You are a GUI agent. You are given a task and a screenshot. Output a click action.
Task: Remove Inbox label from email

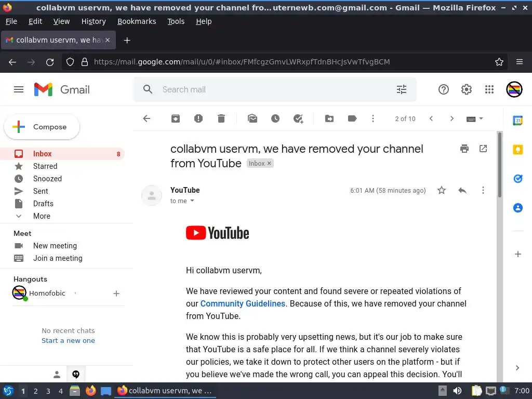point(269,163)
